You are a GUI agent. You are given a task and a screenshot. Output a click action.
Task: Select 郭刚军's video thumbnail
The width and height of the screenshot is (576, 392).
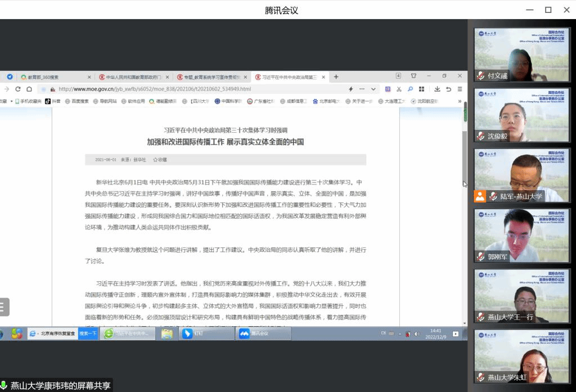click(521, 236)
